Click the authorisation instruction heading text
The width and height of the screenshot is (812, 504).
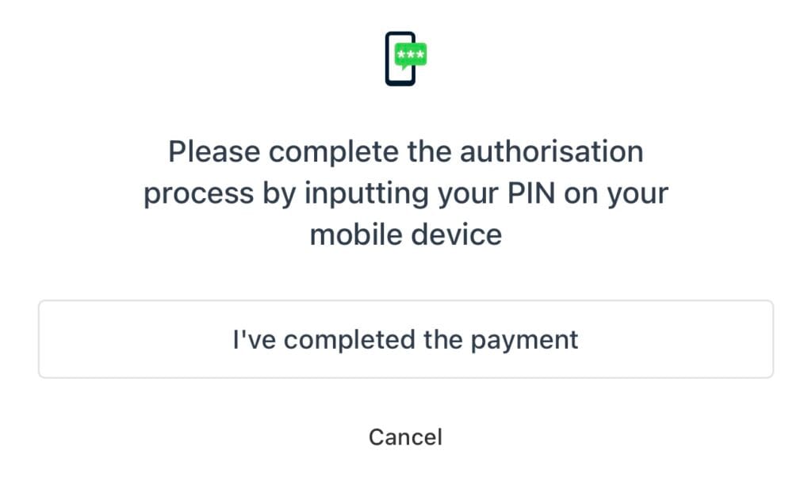[x=405, y=193]
